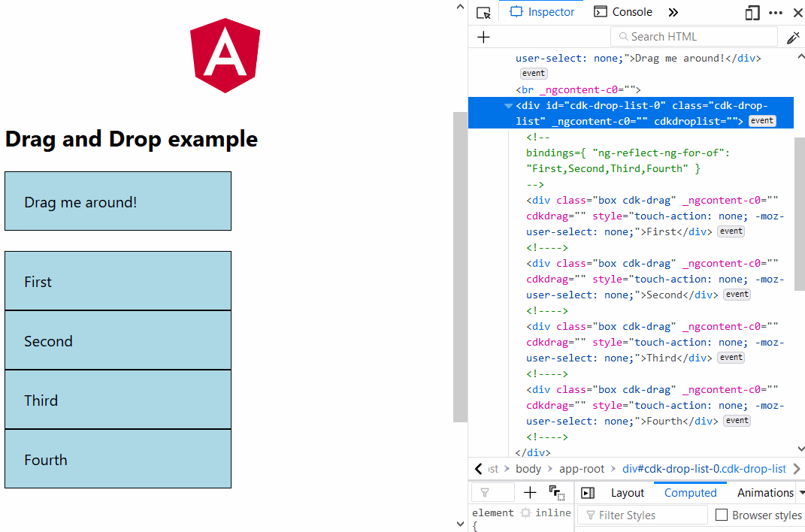The image size is (805, 532).
Task: Click the toggle classes icon in Rules toolbar
Action: click(557, 492)
